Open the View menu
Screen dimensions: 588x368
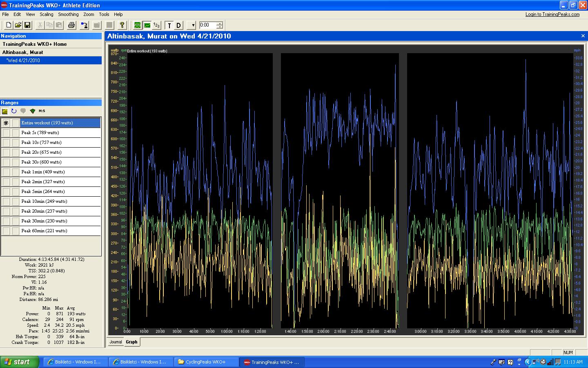click(x=30, y=14)
